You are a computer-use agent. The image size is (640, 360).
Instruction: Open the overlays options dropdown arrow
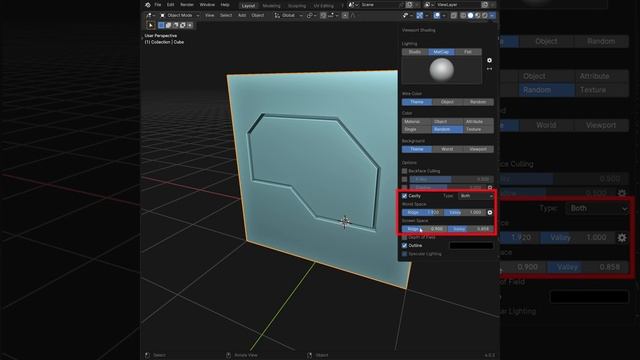click(x=444, y=16)
